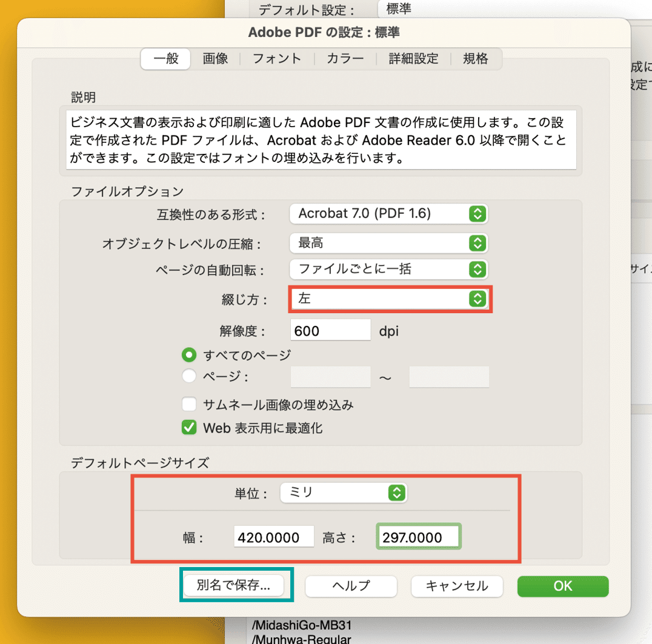Open the フォント tab

(277, 59)
